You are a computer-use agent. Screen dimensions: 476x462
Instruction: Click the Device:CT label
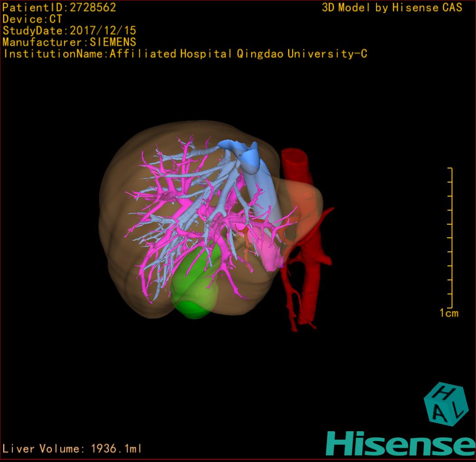(32, 19)
